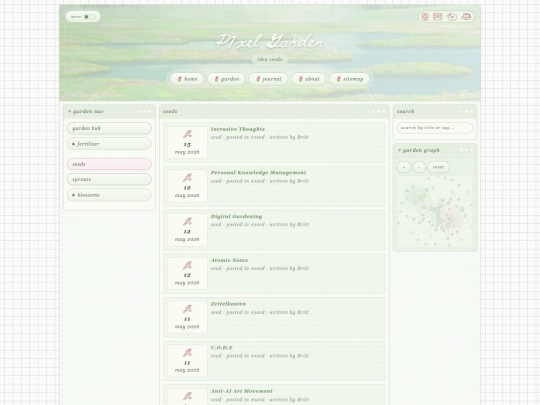Go to the home nav button
The image size is (540, 405).
187,79
